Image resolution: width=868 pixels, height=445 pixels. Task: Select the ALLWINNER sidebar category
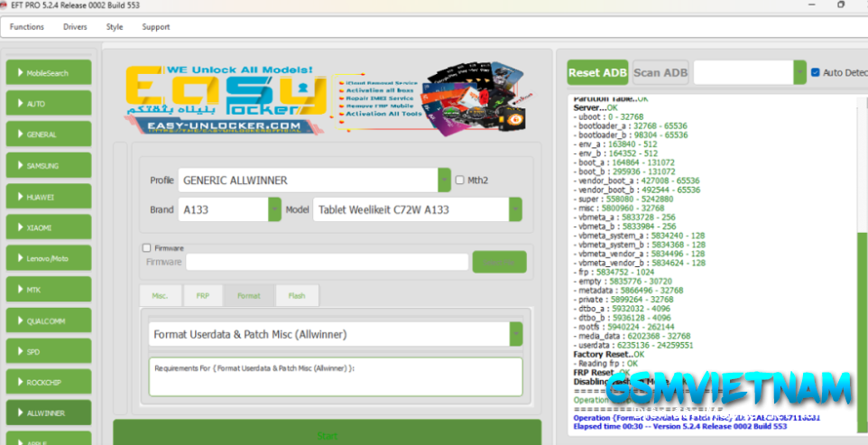[x=49, y=413]
